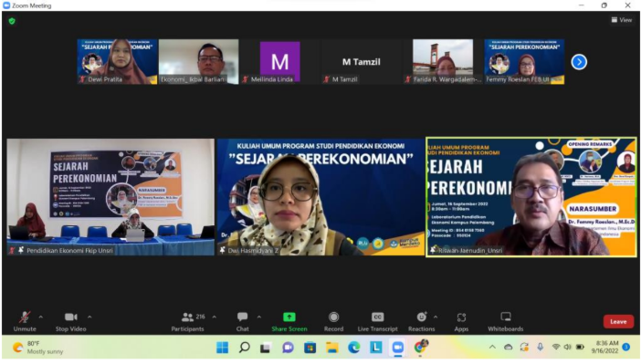
Task: Select Femmy Roeslan FEB UI thumbnail
Action: tap(524, 62)
